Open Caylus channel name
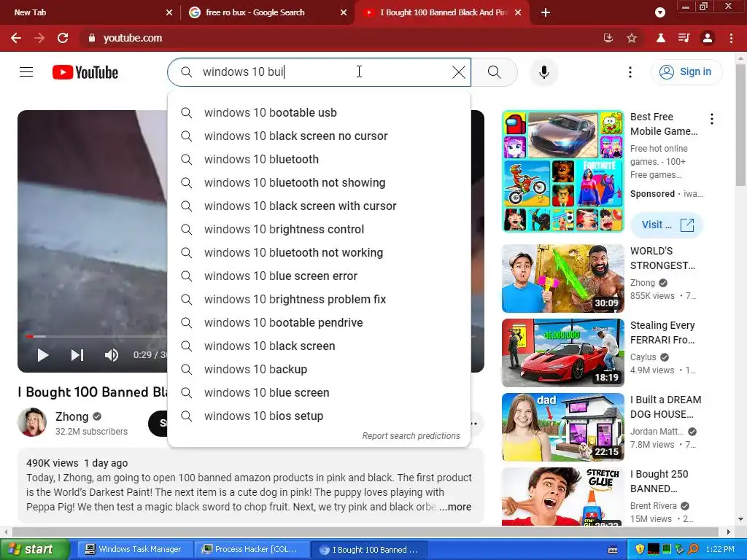The image size is (747, 560). (643, 357)
